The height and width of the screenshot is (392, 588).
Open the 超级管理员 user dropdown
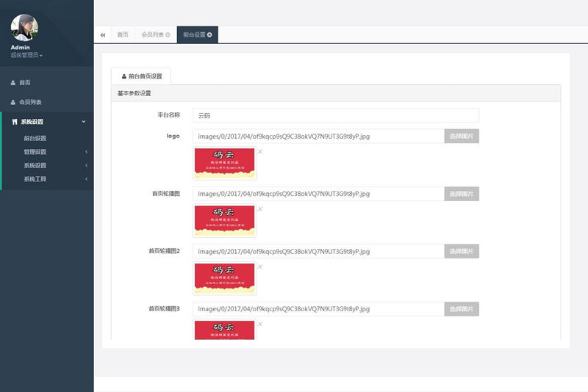pyautogui.click(x=26, y=55)
